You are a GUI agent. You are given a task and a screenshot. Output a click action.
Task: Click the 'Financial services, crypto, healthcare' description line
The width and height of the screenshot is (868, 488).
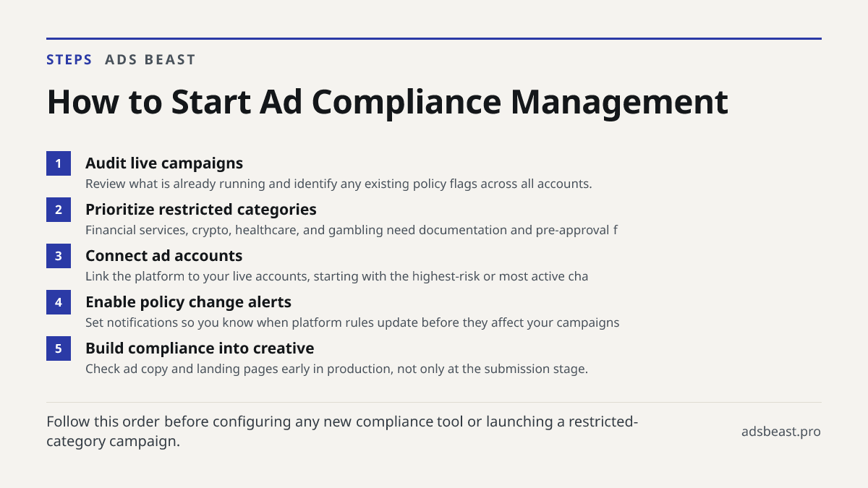pyautogui.click(x=352, y=230)
